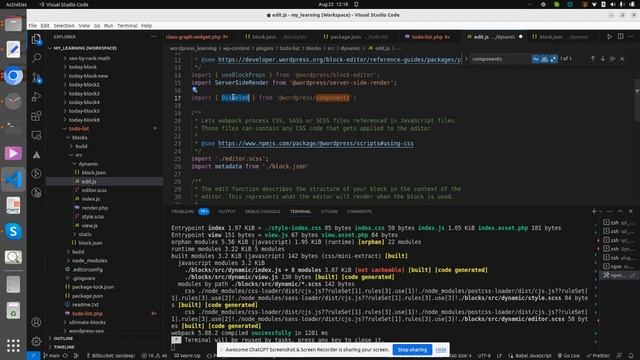This screenshot has height=360, width=640.
Task: Click the Go Live status bar item
Action: [x=569, y=356]
